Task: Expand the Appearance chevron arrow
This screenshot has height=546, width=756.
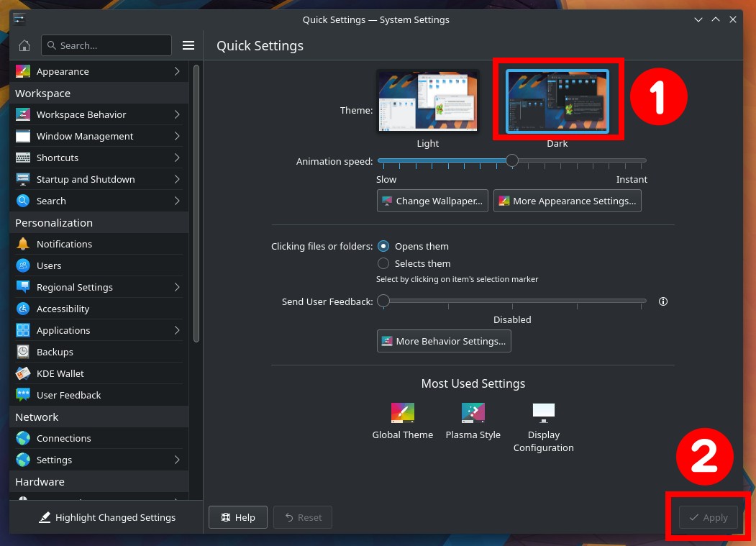Action: pos(177,71)
